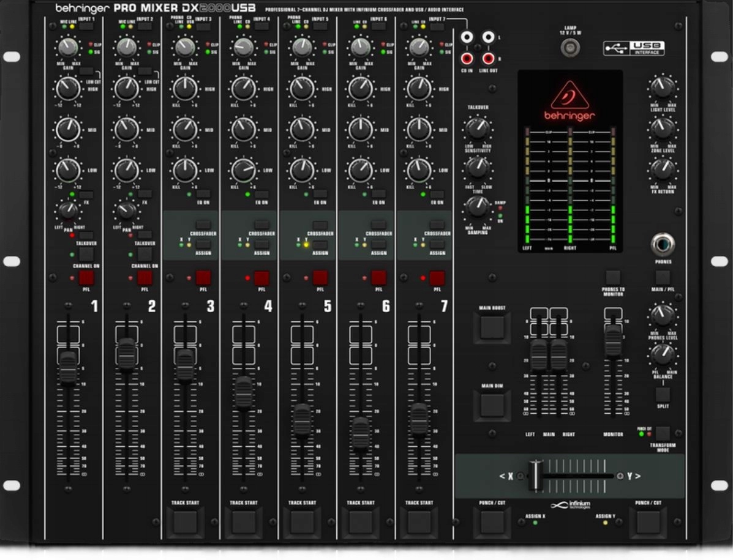
Task: Toggle Input 7 LINE/CD source button
Action: click(x=437, y=26)
